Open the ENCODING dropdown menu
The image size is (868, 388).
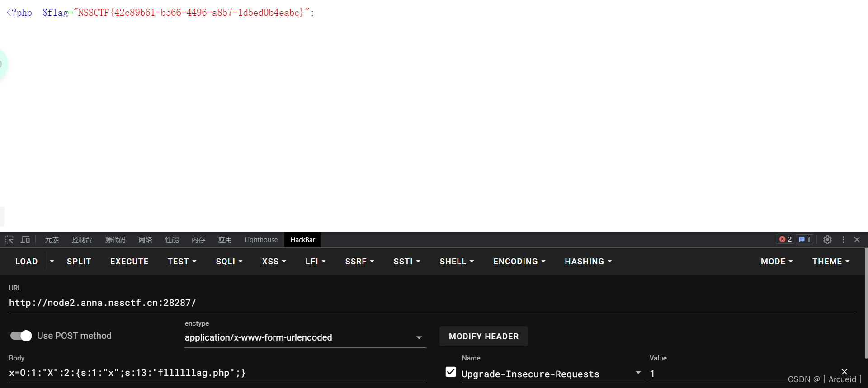pyautogui.click(x=519, y=261)
